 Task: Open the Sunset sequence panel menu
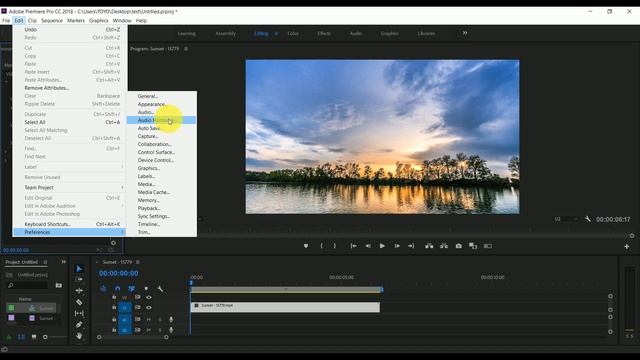pyautogui.click(x=138, y=262)
